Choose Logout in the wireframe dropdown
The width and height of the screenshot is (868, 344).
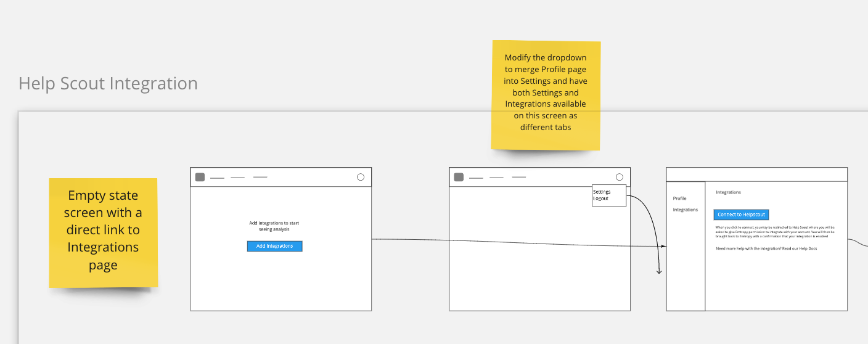click(x=600, y=199)
